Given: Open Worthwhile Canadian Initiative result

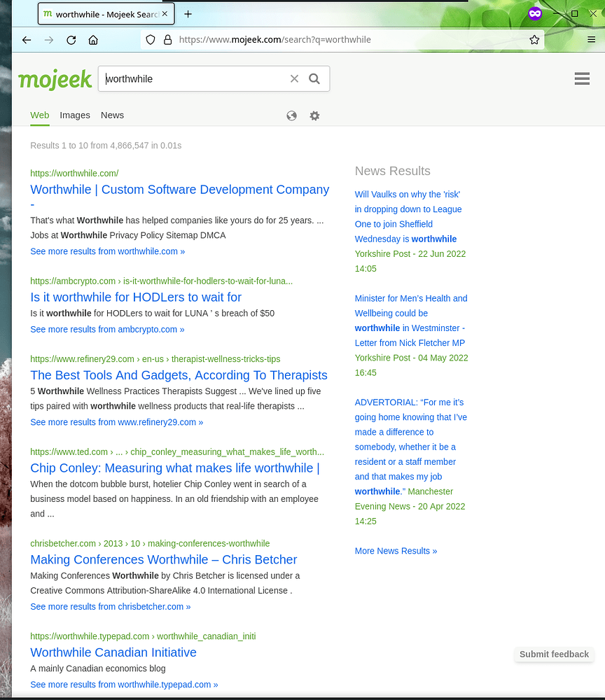Looking at the screenshot, I should click(113, 652).
